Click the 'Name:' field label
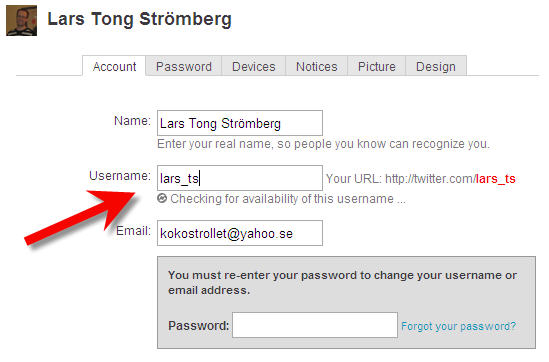 point(132,121)
